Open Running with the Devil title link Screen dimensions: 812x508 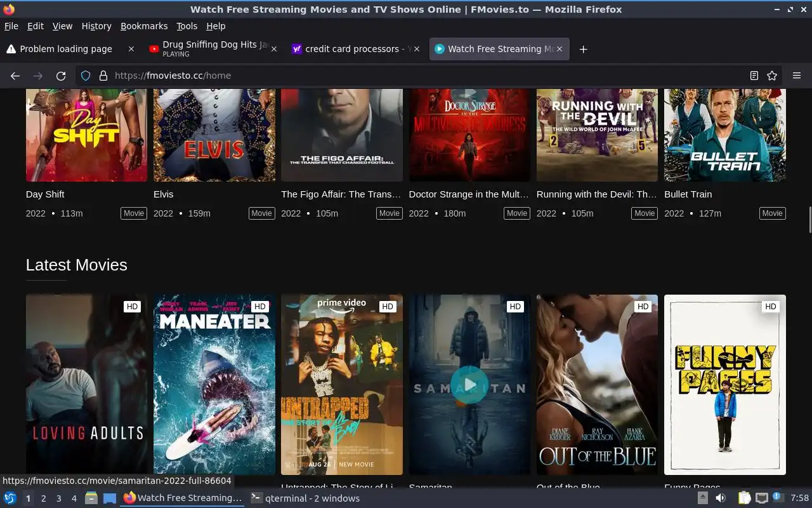[x=596, y=194]
